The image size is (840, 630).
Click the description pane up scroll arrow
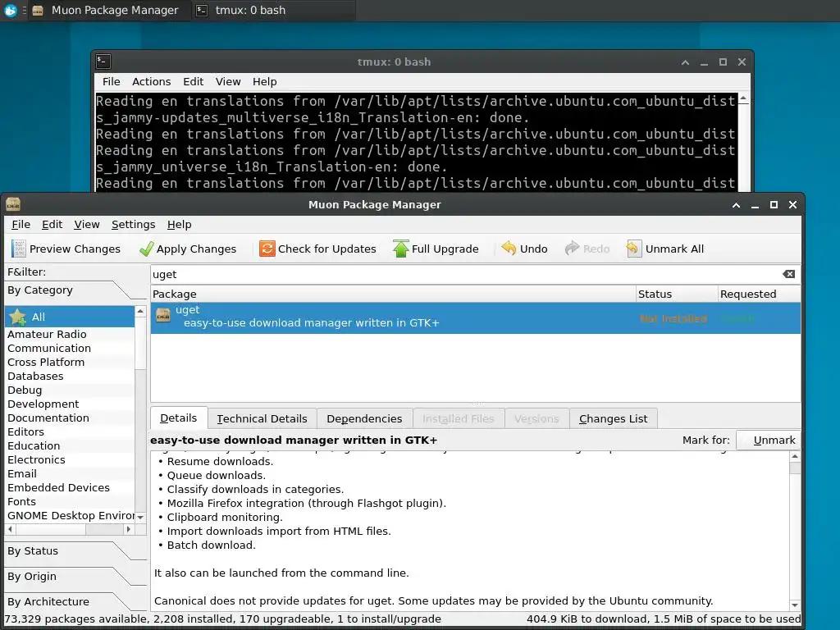tap(795, 456)
